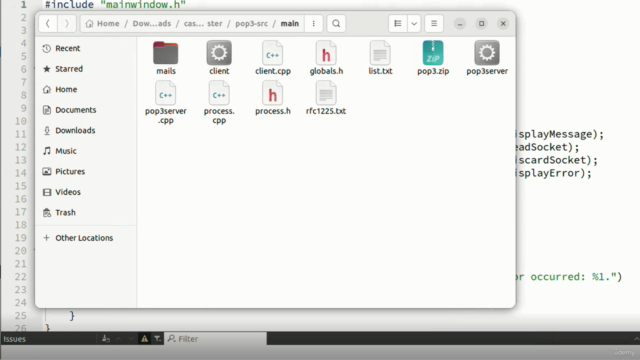Image resolution: width=640 pixels, height=360 pixels.
Task: Open Recent in the sidebar
Action: click(x=86, y=48)
